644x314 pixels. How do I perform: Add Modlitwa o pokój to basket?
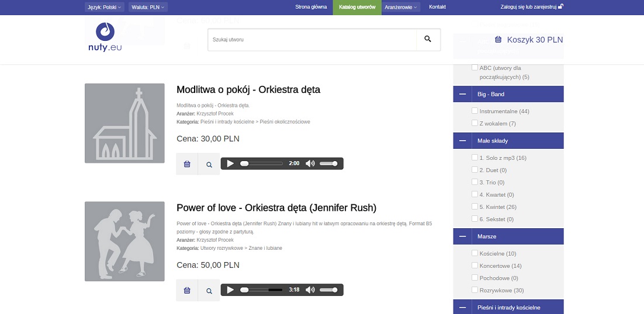187,164
